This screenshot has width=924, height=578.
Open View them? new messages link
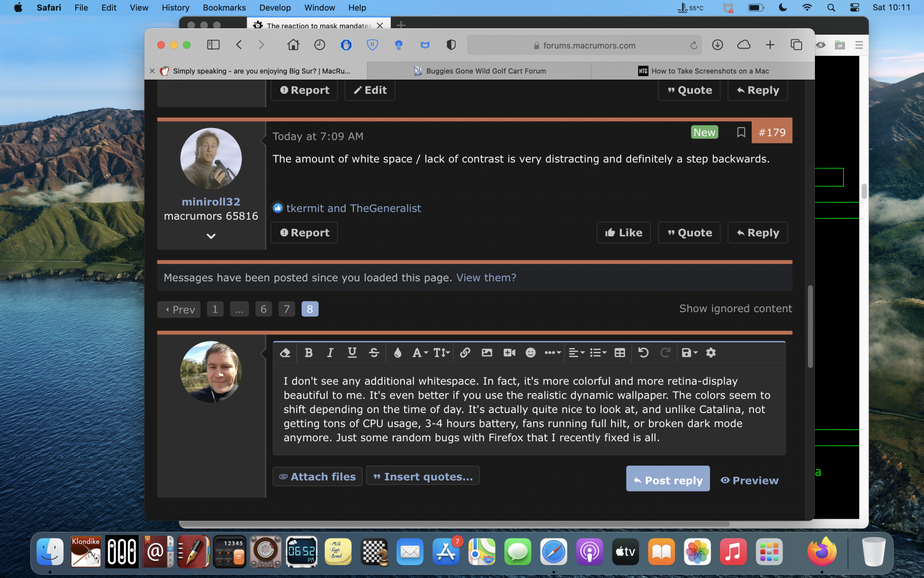(486, 277)
